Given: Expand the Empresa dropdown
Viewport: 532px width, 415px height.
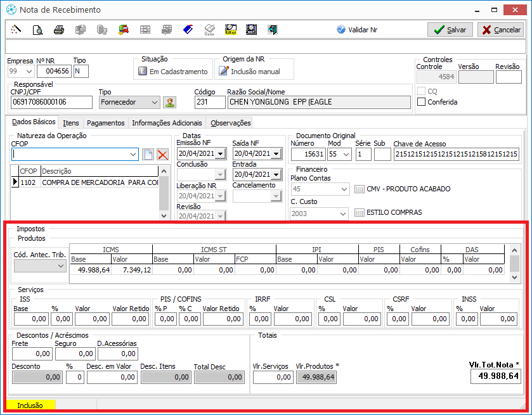Looking at the screenshot, I should click(x=29, y=71).
